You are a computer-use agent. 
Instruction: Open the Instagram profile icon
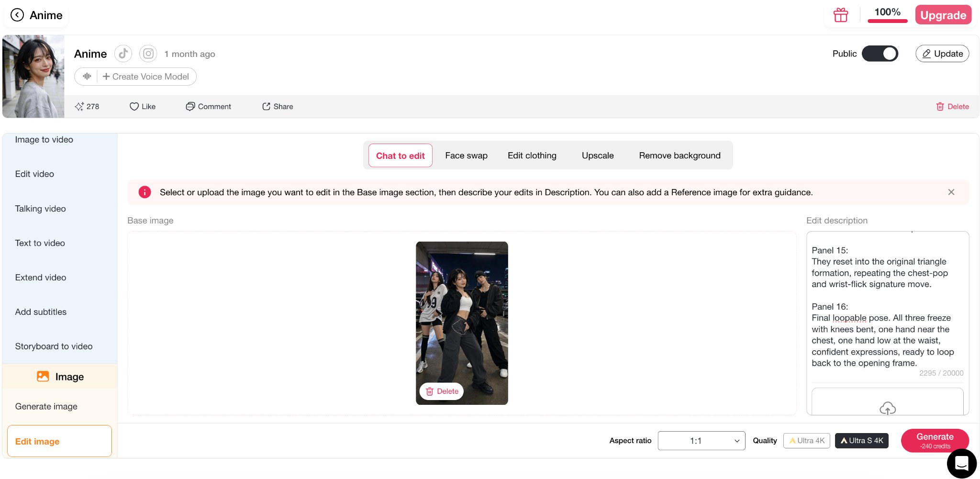(148, 54)
